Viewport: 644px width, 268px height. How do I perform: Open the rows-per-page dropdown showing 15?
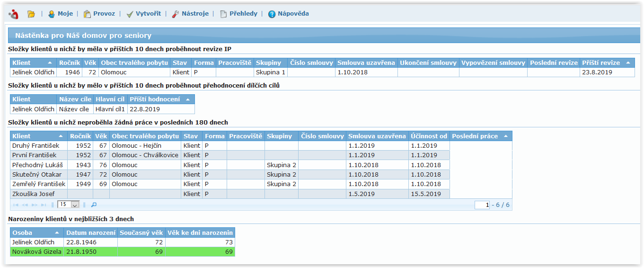click(x=69, y=205)
